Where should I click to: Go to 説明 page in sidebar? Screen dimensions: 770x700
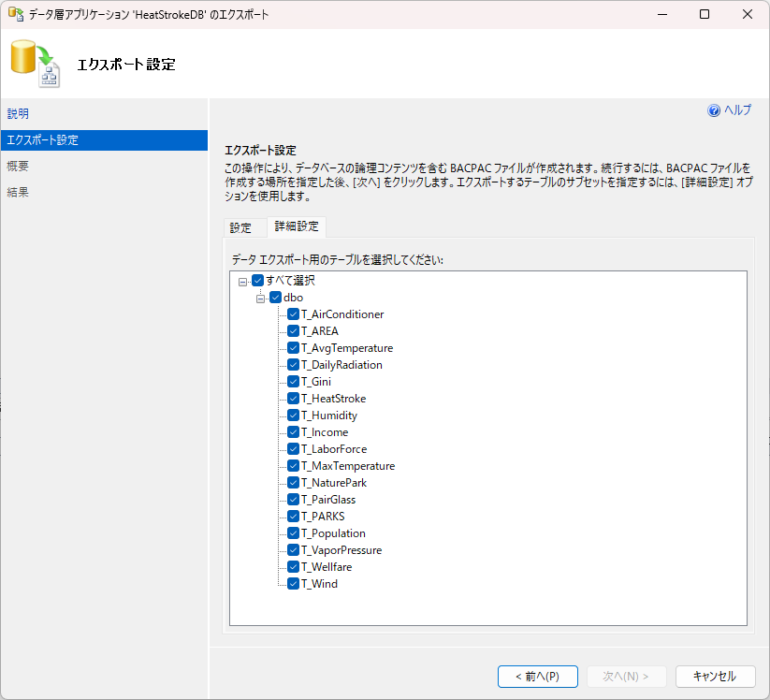point(18,113)
